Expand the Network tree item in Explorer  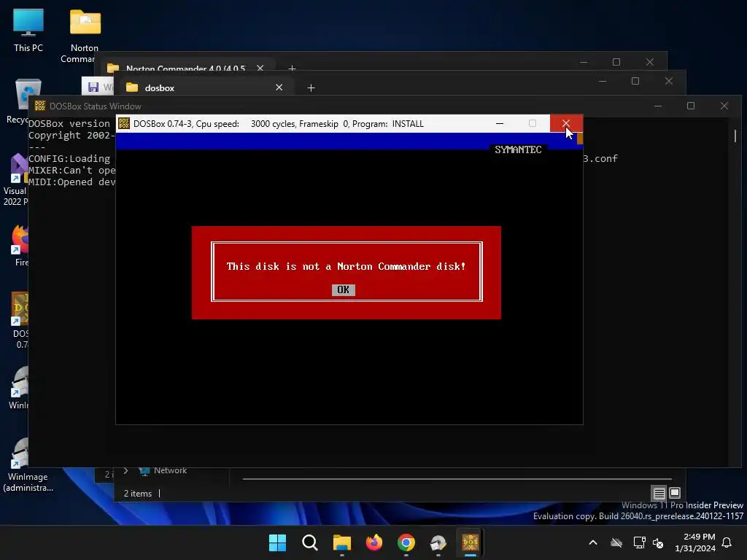coord(125,470)
